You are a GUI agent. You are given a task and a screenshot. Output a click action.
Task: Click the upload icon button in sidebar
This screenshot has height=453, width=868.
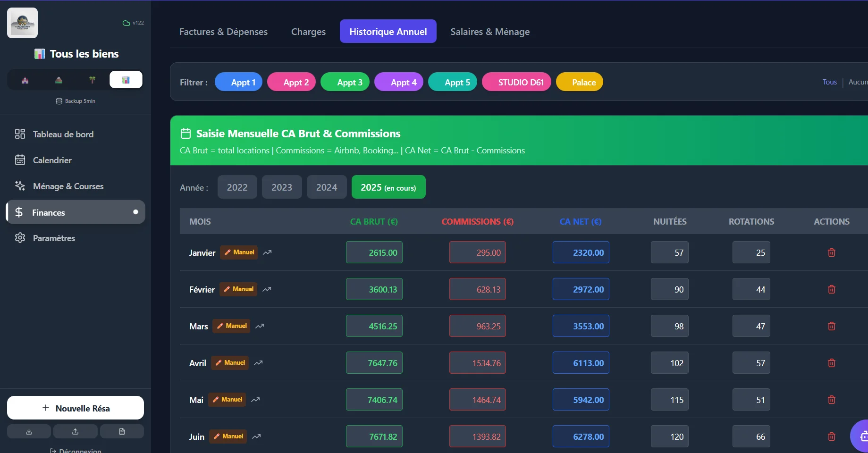(75, 431)
